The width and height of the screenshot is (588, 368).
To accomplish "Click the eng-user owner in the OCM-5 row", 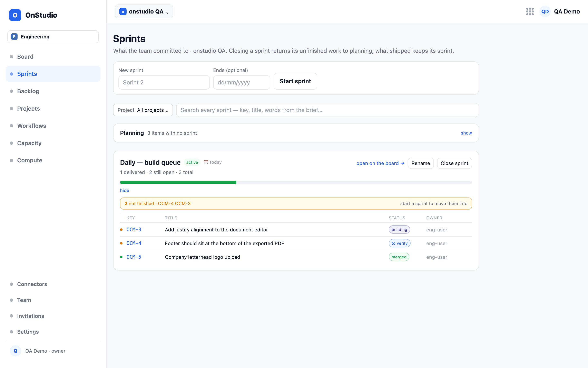I will click(437, 257).
